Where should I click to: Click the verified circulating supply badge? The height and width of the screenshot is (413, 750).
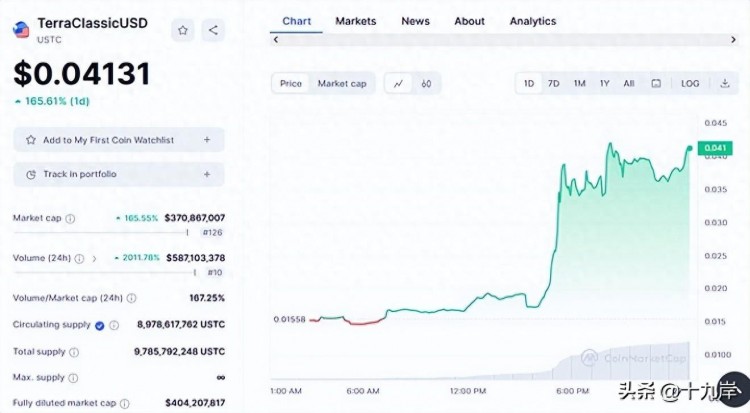coord(99,326)
